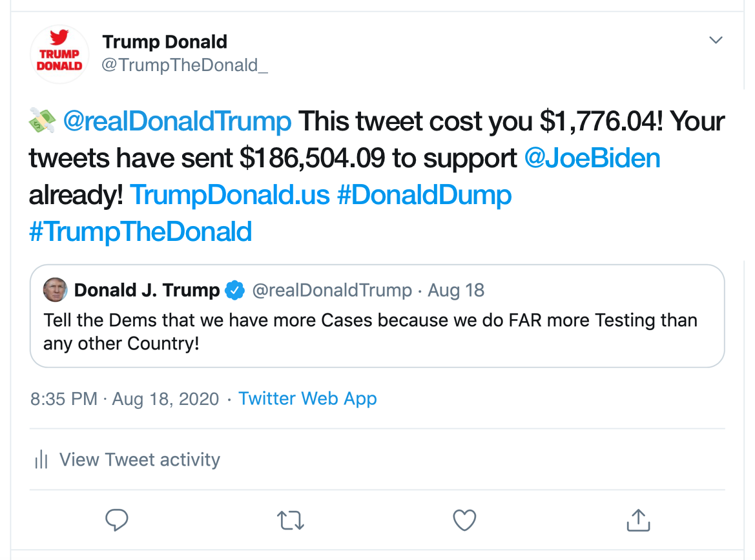This screenshot has width=755, height=560.
Task: Like the tweet with the heart icon
Action: [464, 520]
